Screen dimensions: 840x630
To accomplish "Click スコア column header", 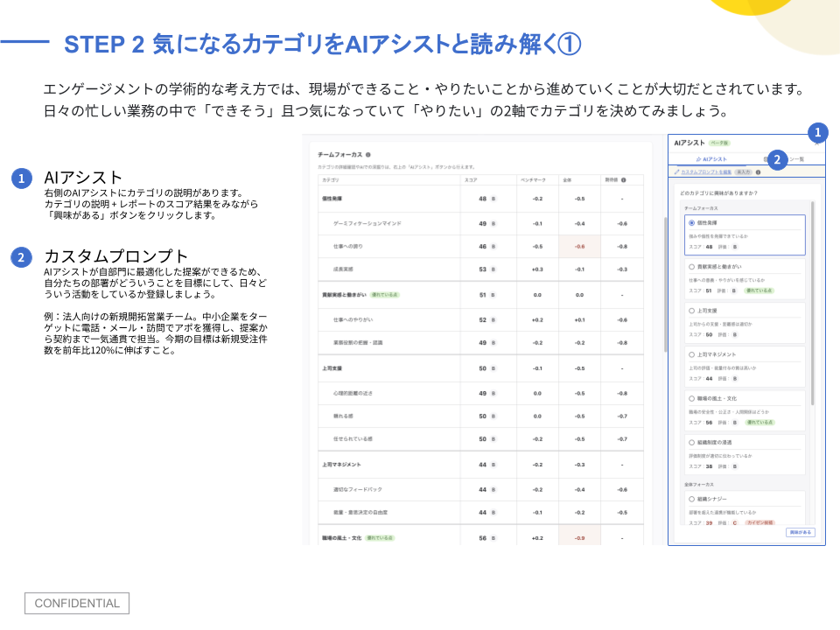I will [x=471, y=180].
